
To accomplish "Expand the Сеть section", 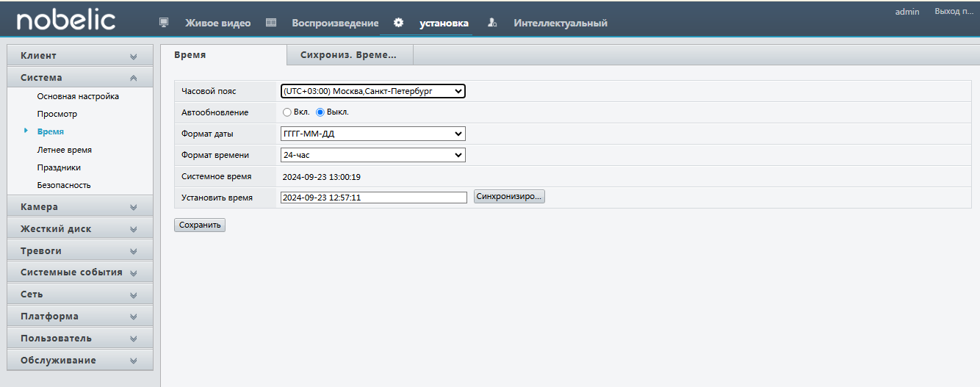I will click(x=80, y=294).
